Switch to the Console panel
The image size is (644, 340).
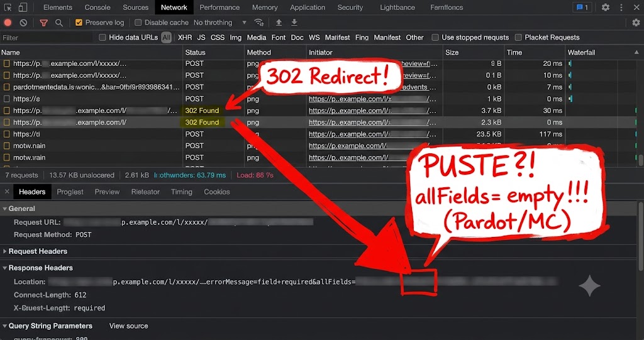(x=97, y=8)
